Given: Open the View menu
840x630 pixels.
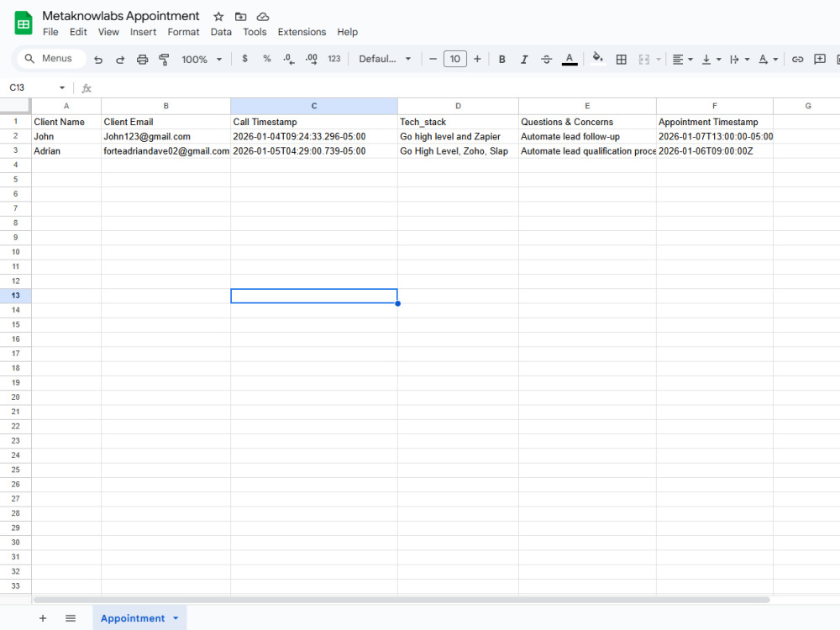Looking at the screenshot, I should pos(108,32).
